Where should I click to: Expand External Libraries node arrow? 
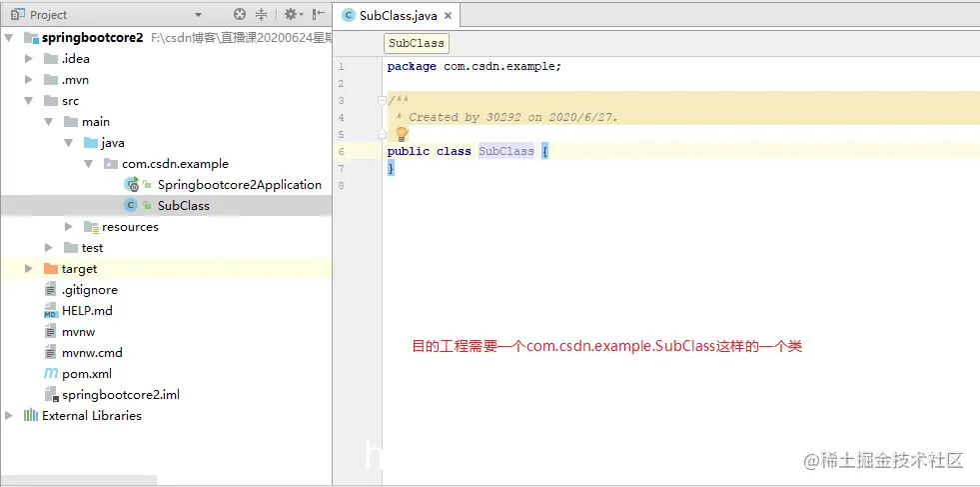(9, 415)
